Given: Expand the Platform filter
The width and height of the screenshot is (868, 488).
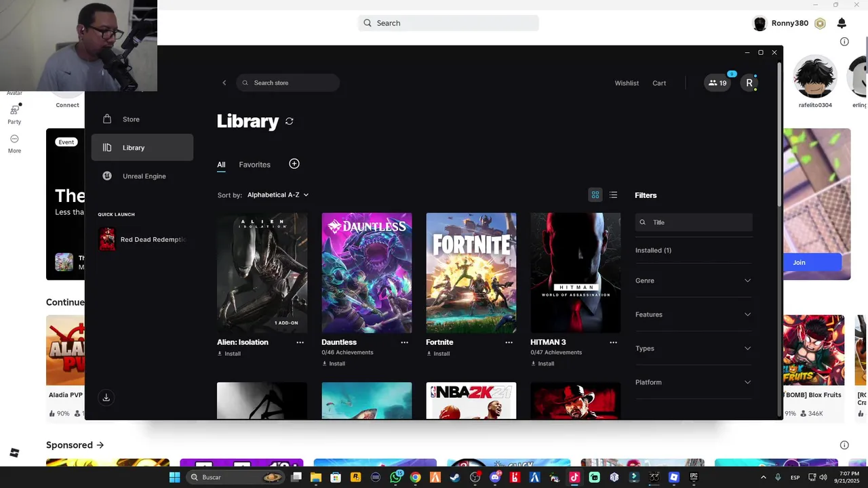Looking at the screenshot, I should pyautogui.click(x=693, y=382).
